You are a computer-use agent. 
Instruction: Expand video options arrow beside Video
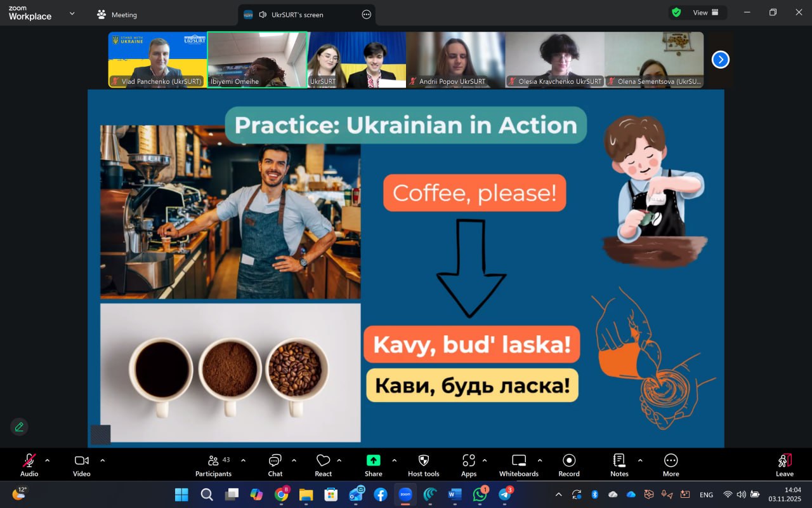pyautogui.click(x=103, y=460)
